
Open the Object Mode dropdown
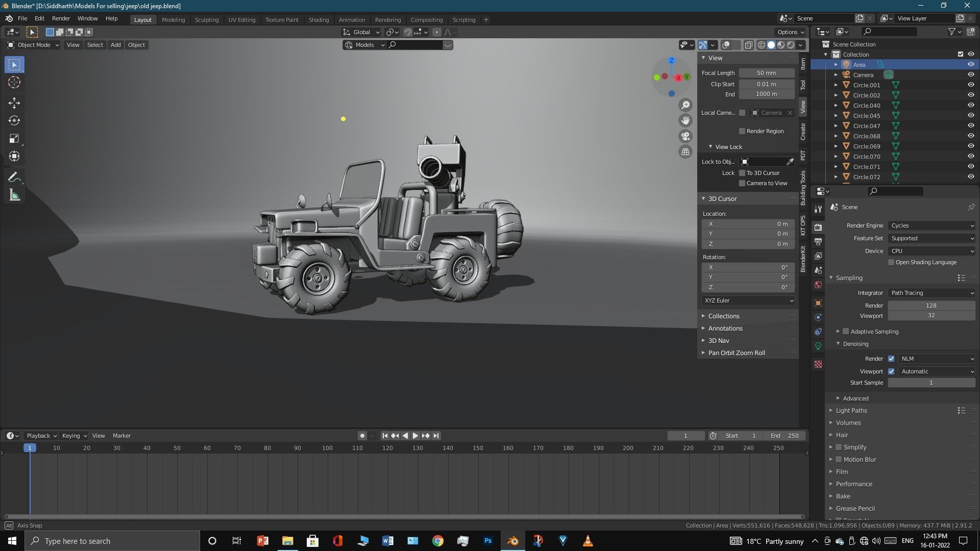33,45
